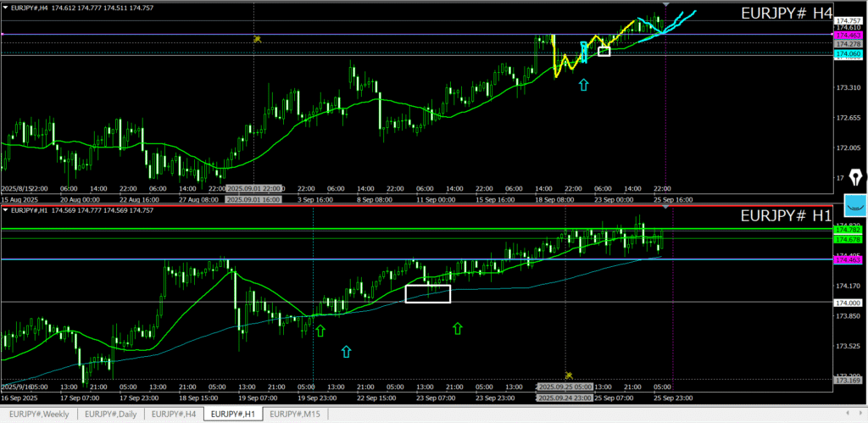This screenshot has width=868, height=423.
Task: Click the yellow marker icon on H4 chart
Action: tap(256, 39)
